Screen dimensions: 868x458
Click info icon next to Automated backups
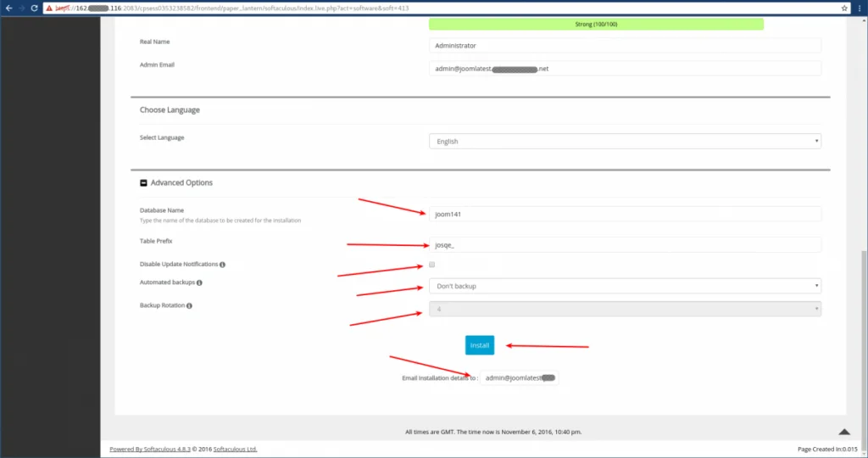click(x=199, y=283)
